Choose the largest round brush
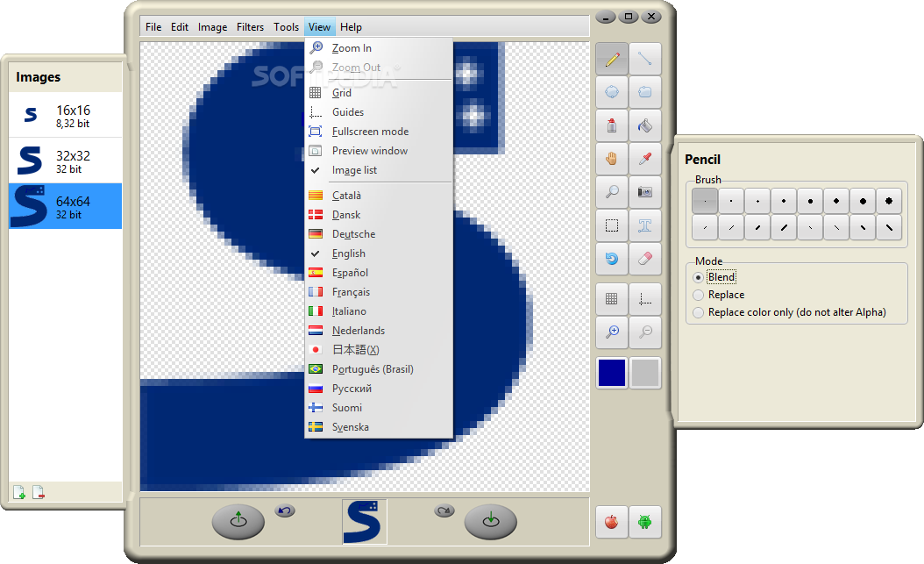This screenshot has height=564, width=924. [x=889, y=201]
